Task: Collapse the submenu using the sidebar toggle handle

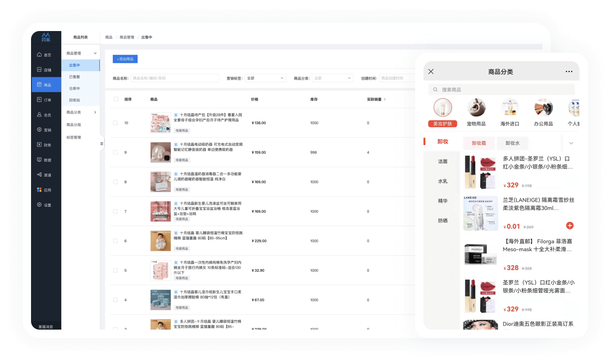Action: [101, 144]
